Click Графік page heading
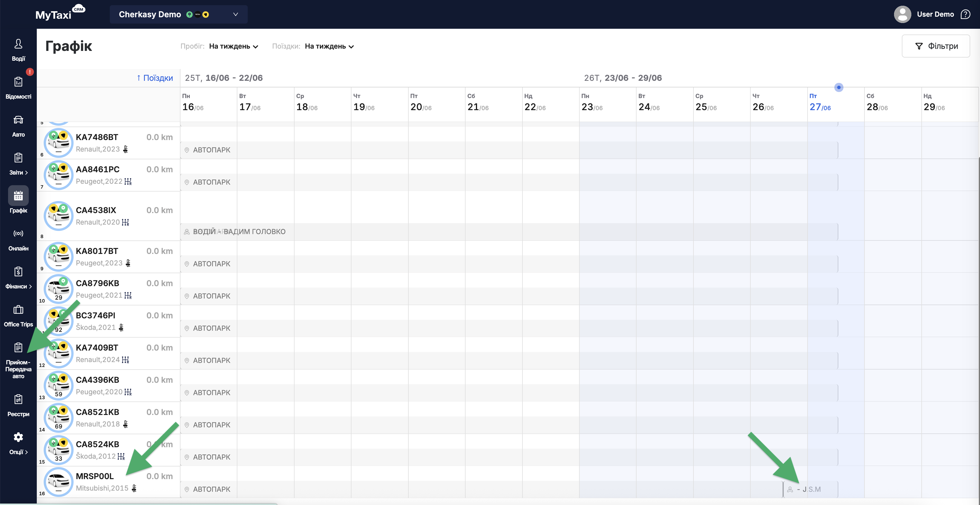Screen dimensions: 980x505 pos(68,46)
